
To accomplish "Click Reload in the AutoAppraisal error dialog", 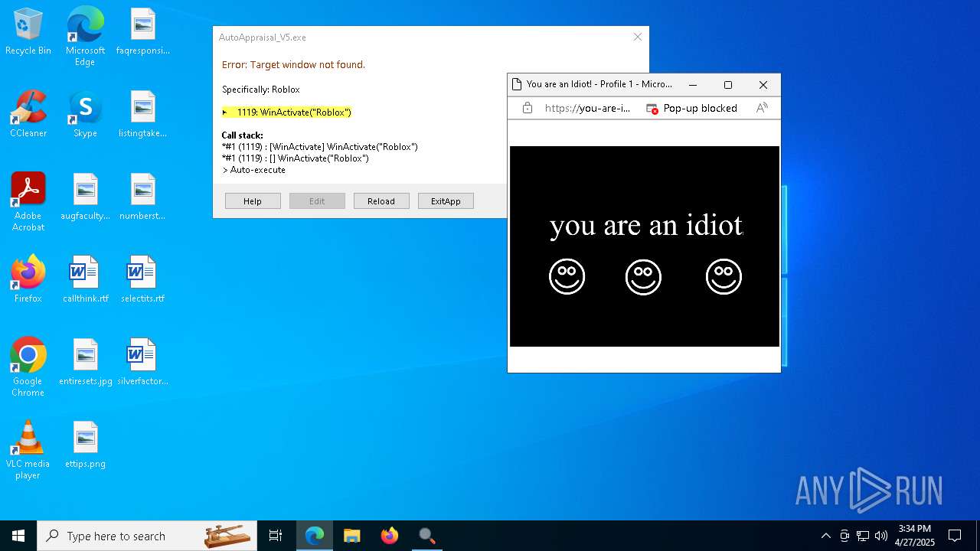I will 381,201.
